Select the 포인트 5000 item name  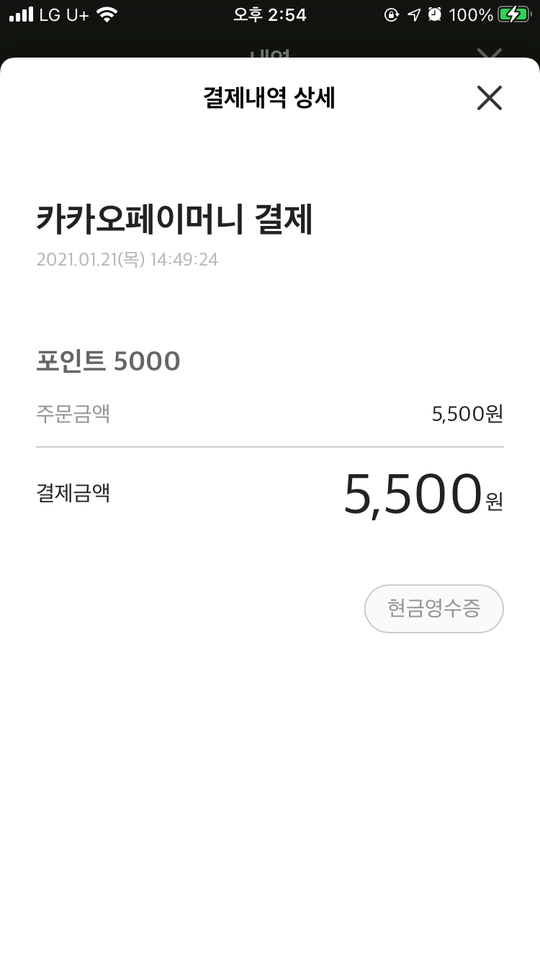[108, 361]
